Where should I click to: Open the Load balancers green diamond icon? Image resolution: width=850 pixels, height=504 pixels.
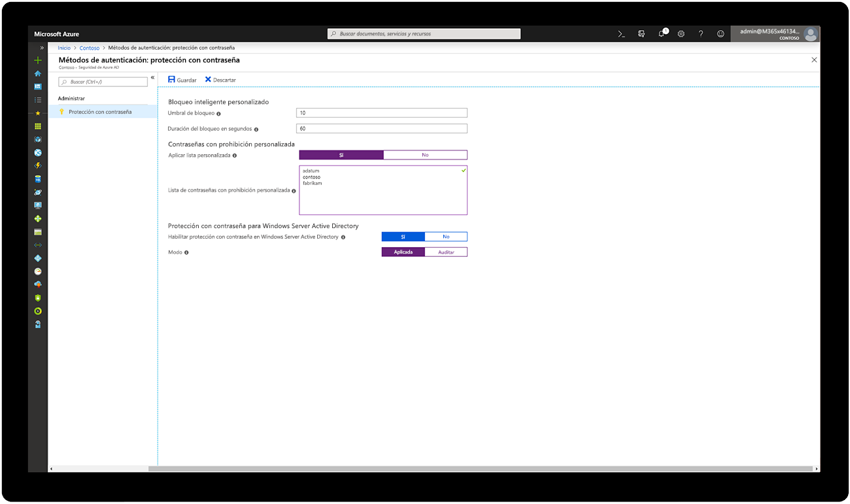tap(38, 218)
